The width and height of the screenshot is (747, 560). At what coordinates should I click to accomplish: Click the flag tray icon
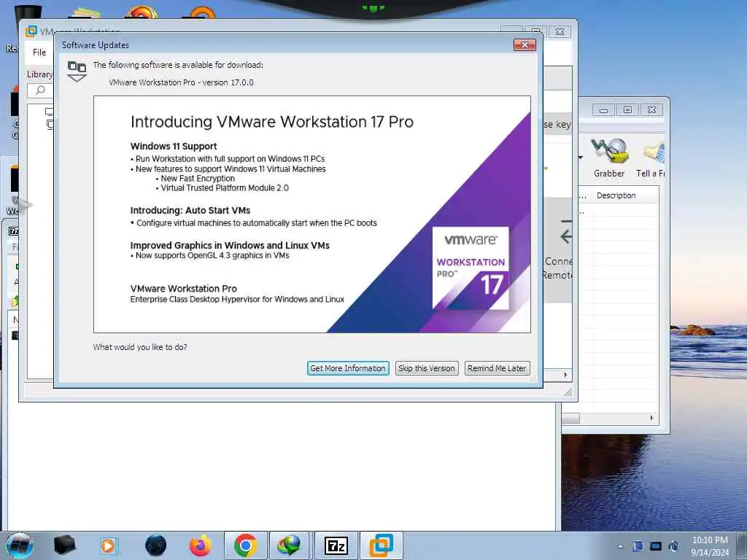click(638, 546)
